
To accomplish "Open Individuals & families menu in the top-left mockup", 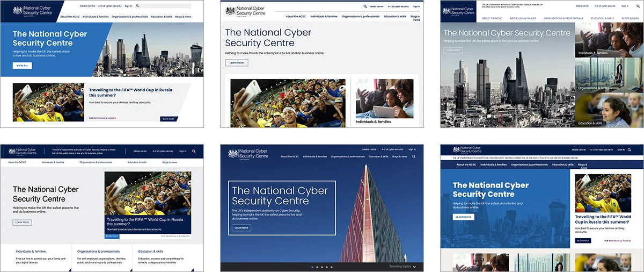I will click(x=95, y=17).
